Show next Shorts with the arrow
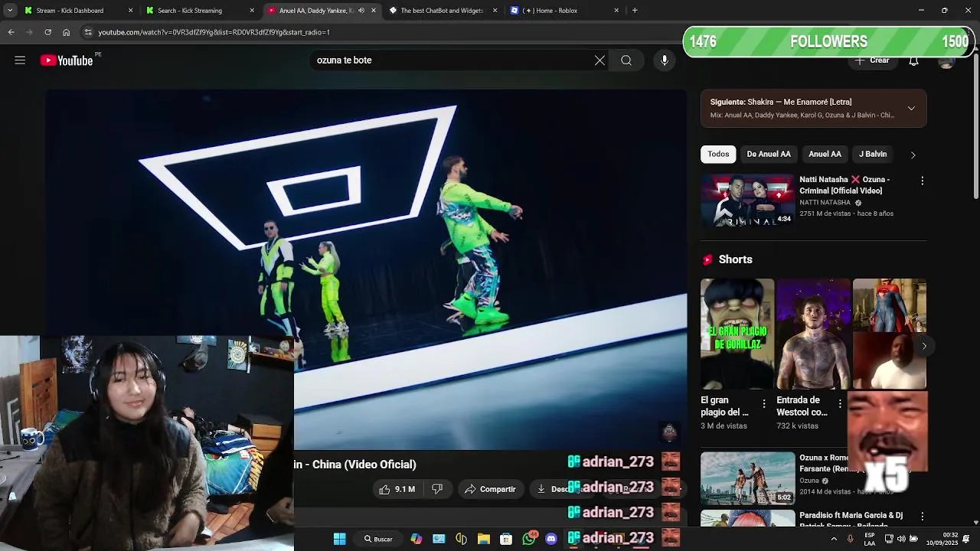Image resolution: width=980 pixels, height=551 pixels. pos(924,346)
